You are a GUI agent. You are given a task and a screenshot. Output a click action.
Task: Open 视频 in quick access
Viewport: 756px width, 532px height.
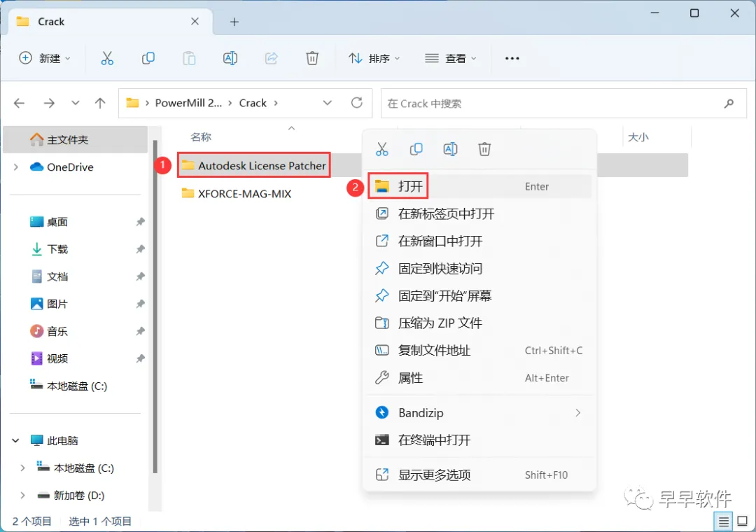[x=48, y=359]
